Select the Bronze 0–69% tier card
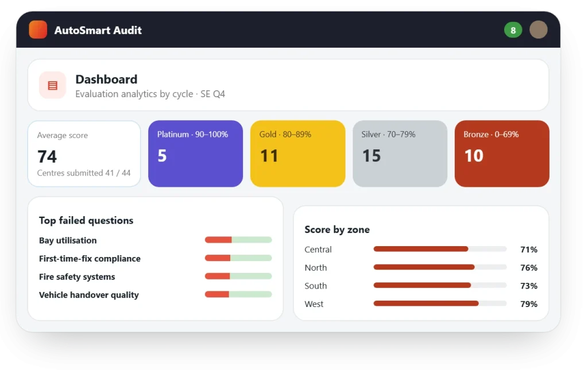The width and height of the screenshot is (588, 376). [x=502, y=154]
